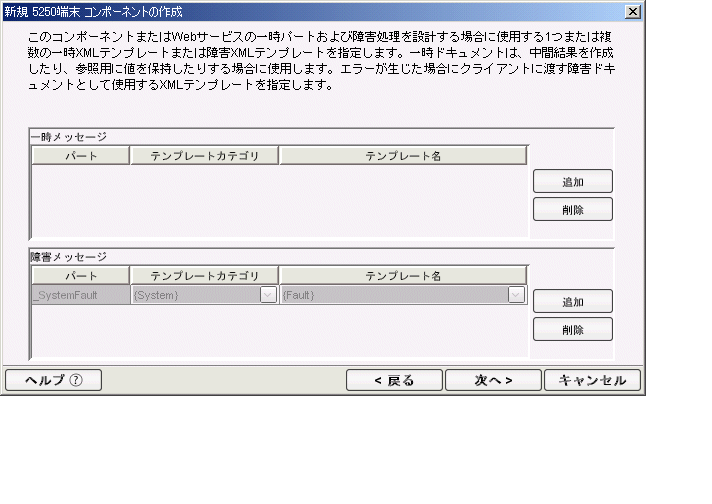Open help with ヘルプ button

click(53, 380)
